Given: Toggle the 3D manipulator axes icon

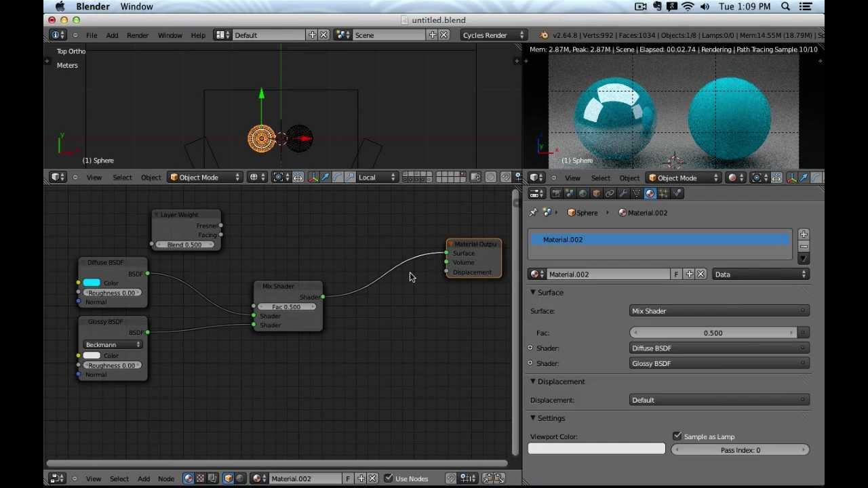Looking at the screenshot, I should pos(313,178).
